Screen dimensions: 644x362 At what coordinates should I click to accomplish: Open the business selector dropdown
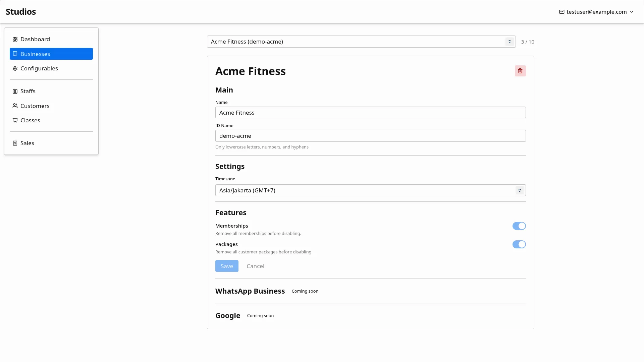pyautogui.click(x=361, y=42)
